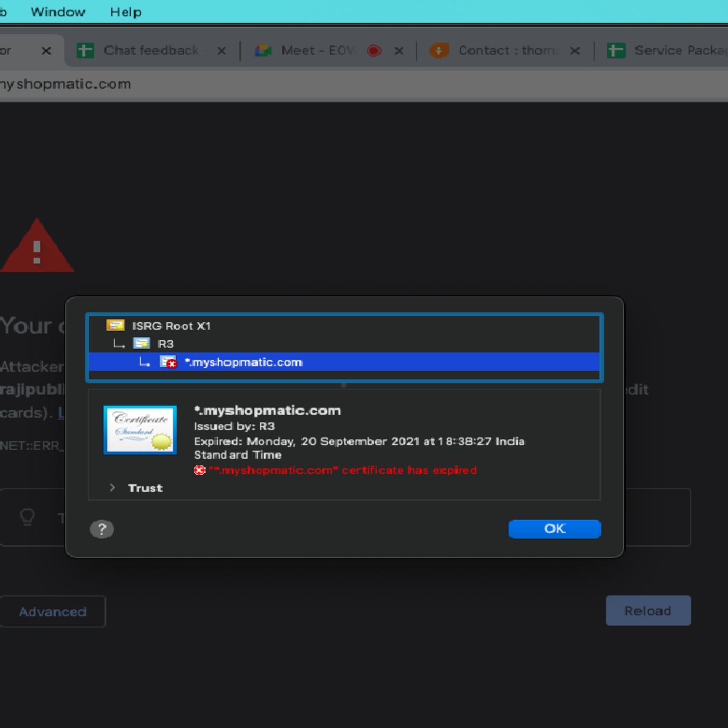Open help with the question mark button
728x728 pixels.
coord(102,529)
